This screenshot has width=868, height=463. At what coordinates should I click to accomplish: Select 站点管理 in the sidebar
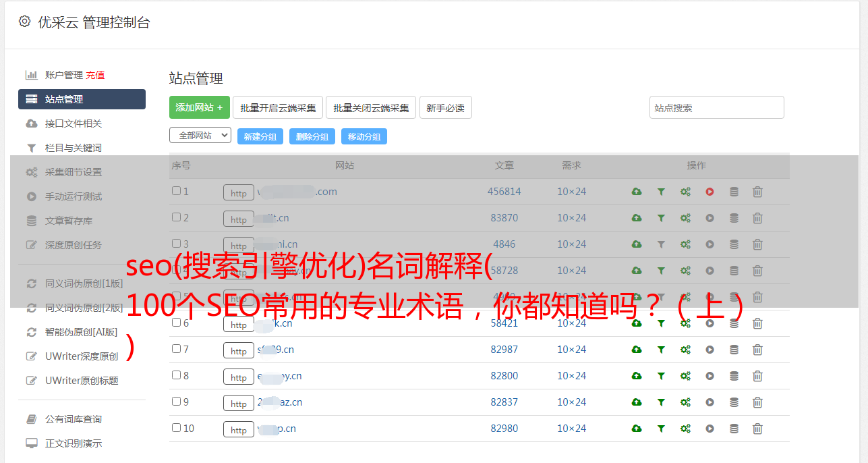(82, 99)
